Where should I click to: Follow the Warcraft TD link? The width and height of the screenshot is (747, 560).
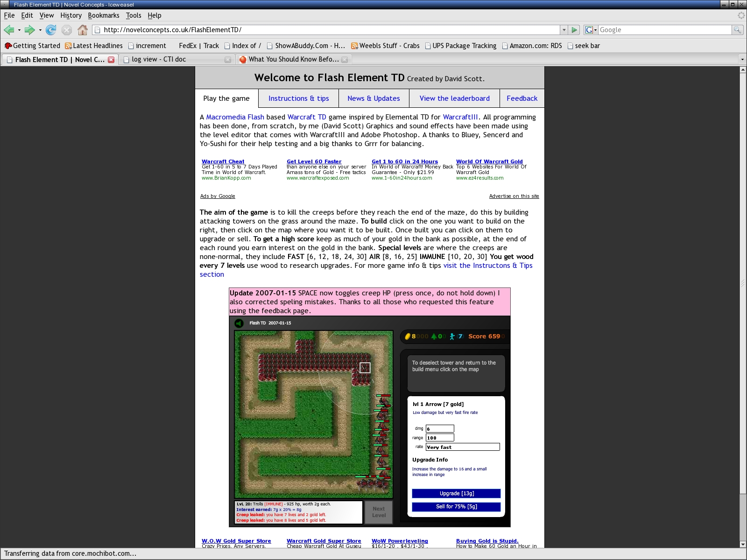coord(307,117)
